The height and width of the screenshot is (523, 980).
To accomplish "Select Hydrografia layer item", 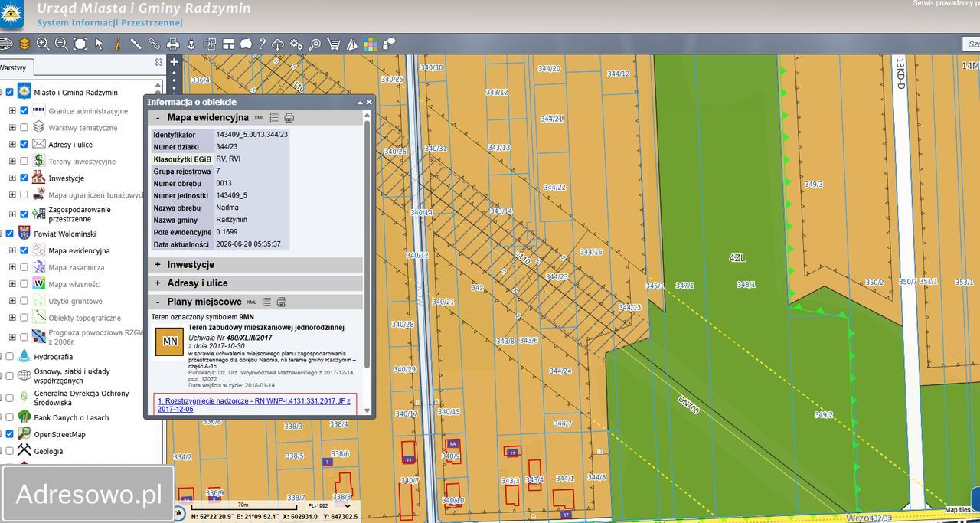I will coord(53,356).
